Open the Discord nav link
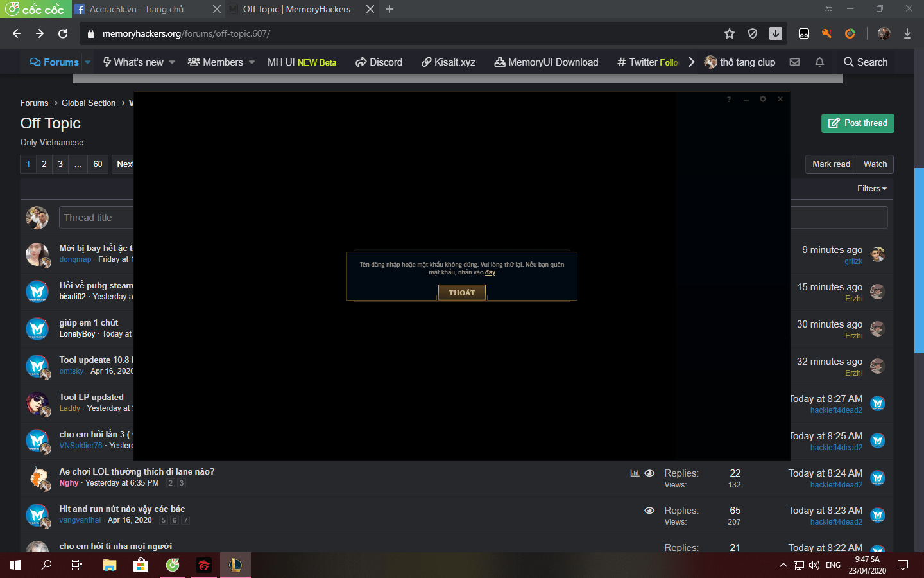This screenshot has width=924, height=578. tap(379, 62)
